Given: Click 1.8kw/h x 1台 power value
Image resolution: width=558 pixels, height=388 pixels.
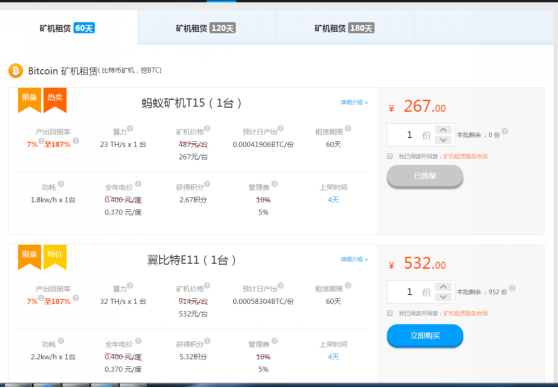Looking at the screenshot, I should [x=53, y=200].
